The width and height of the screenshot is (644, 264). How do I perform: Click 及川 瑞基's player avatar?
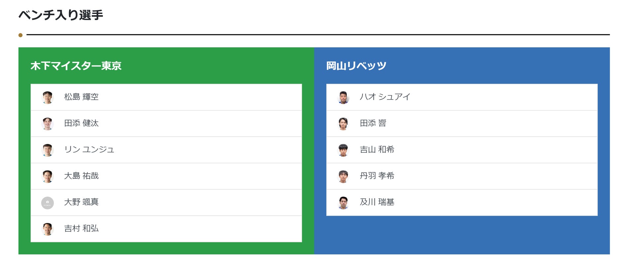[343, 202]
